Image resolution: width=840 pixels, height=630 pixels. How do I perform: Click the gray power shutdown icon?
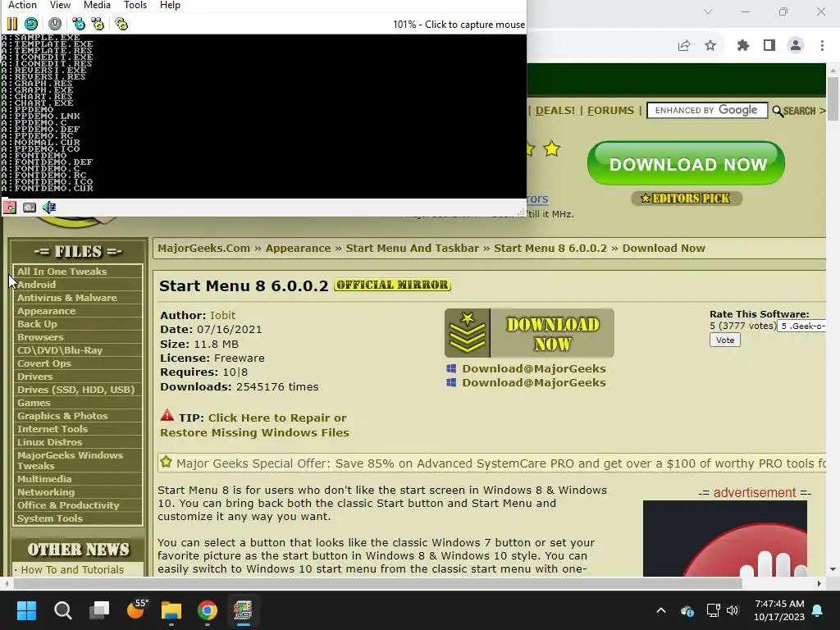[x=55, y=24]
